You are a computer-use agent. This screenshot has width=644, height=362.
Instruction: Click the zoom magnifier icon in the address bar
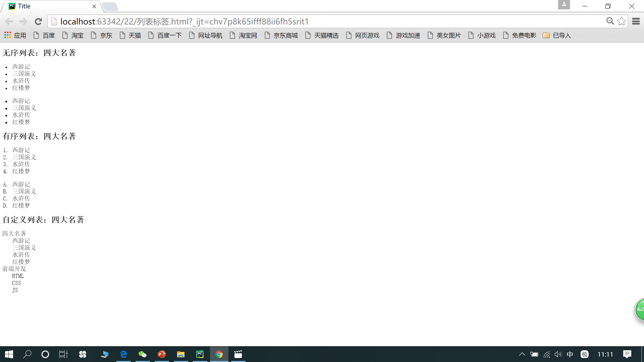610,21
